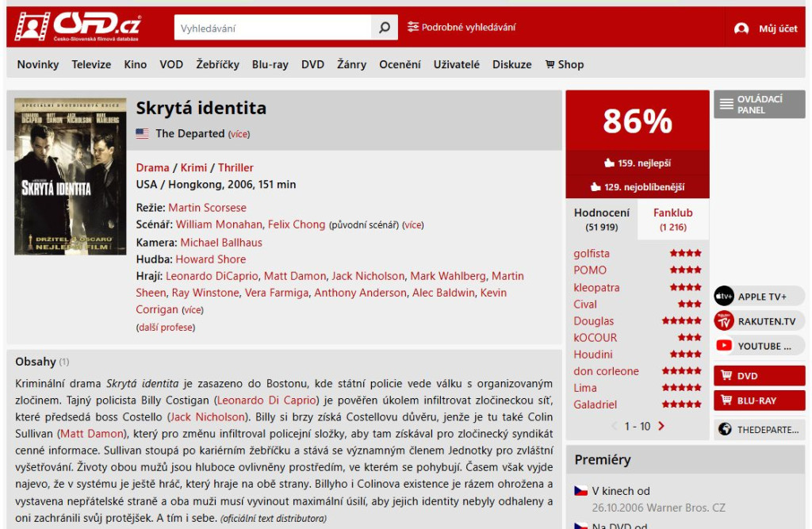Open composer Howard Shore's page
812x529 pixels.
pos(211,259)
